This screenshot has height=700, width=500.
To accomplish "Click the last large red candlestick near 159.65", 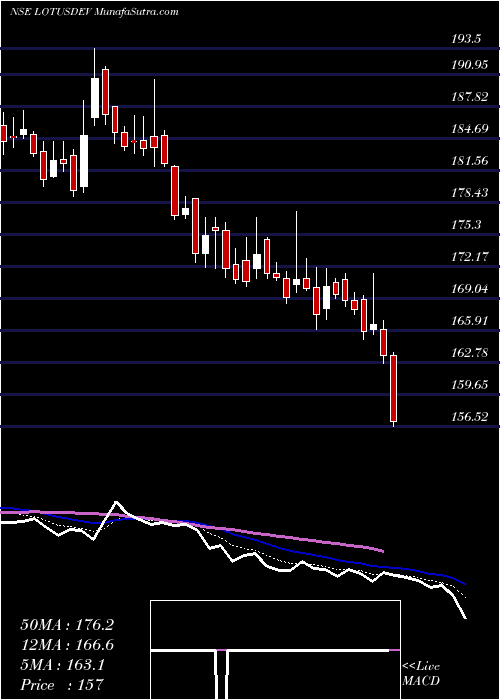I will pyautogui.click(x=394, y=388).
